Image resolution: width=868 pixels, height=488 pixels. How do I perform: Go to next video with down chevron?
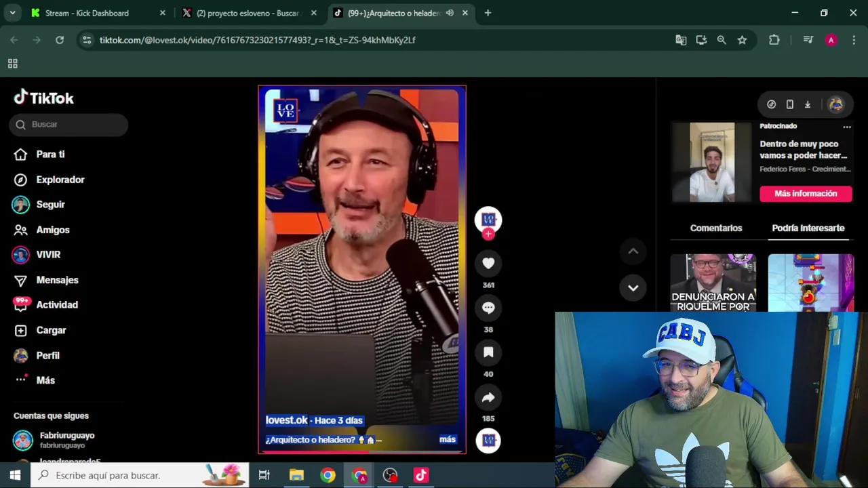[x=633, y=288]
